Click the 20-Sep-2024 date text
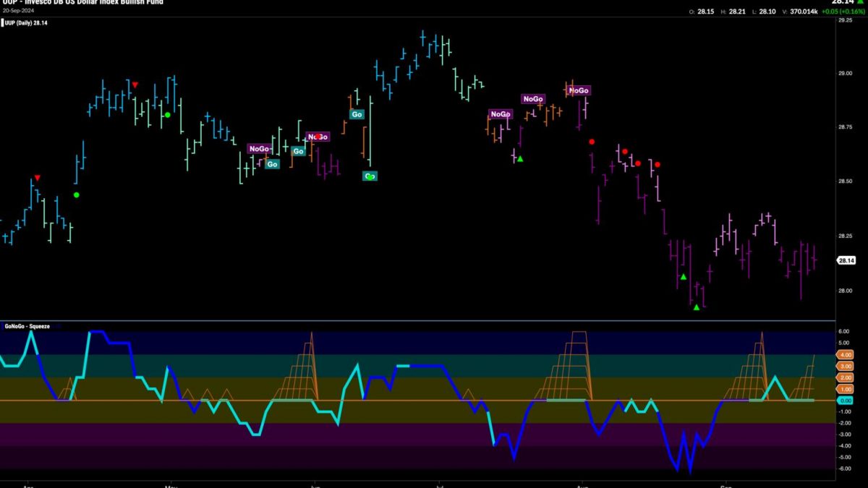This screenshot has width=868, height=488. [17, 11]
